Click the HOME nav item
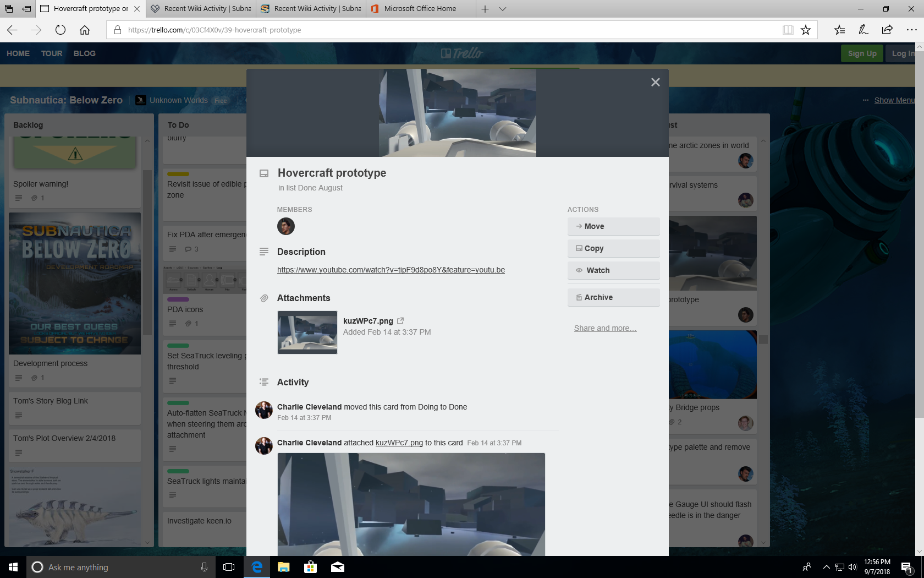The width and height of the screenshot is (924, 578). pyautogui.click(x=18, y=53)
